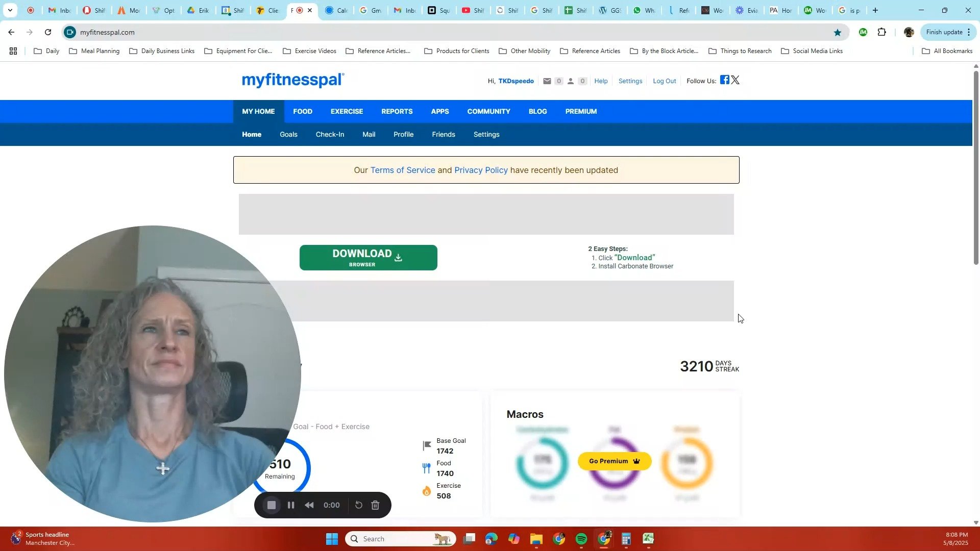The width and height of the screenshot is (980, 551).
Task: Click the Log Out link
Action: pyautogui.click(x=665, y=81)
